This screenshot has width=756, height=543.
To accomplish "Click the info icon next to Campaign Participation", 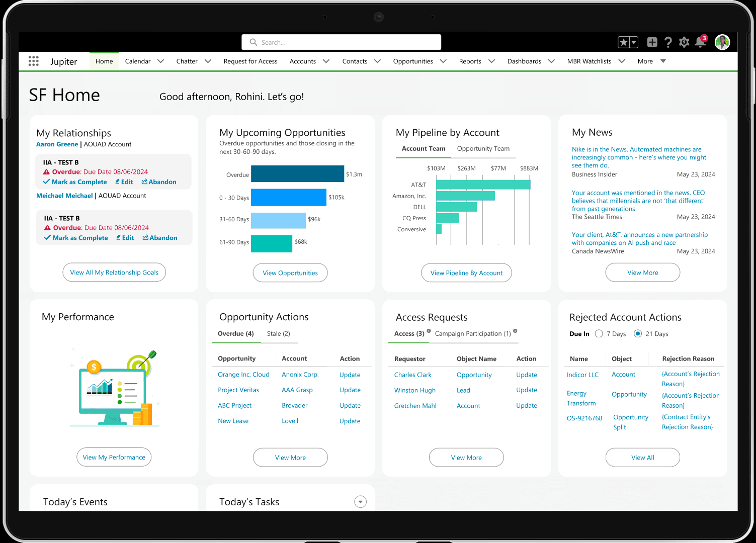I will [x=515, y=331].
